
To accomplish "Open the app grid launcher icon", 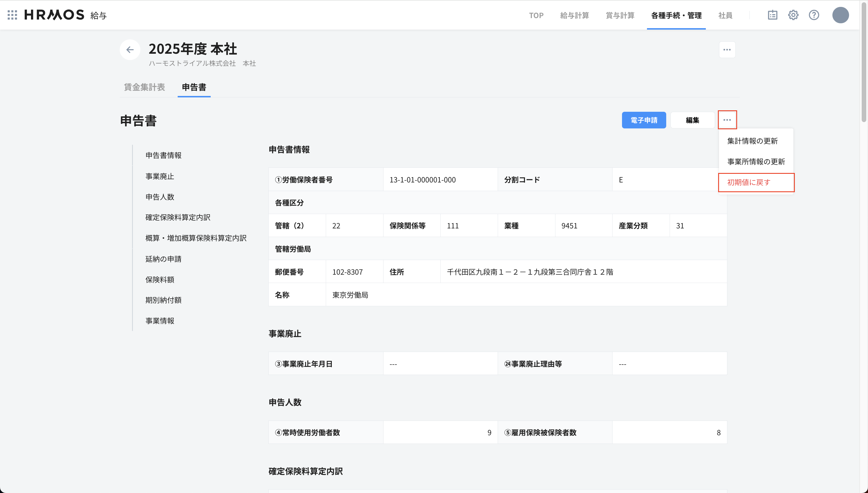I will pyautogui.click(x=12, y=15).
